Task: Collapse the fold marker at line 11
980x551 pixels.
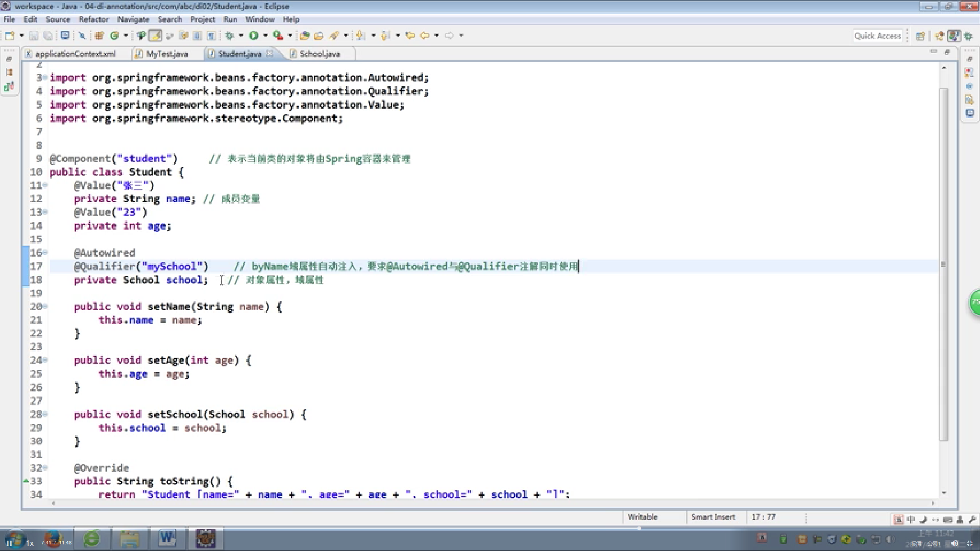Action: coord(45,185)
